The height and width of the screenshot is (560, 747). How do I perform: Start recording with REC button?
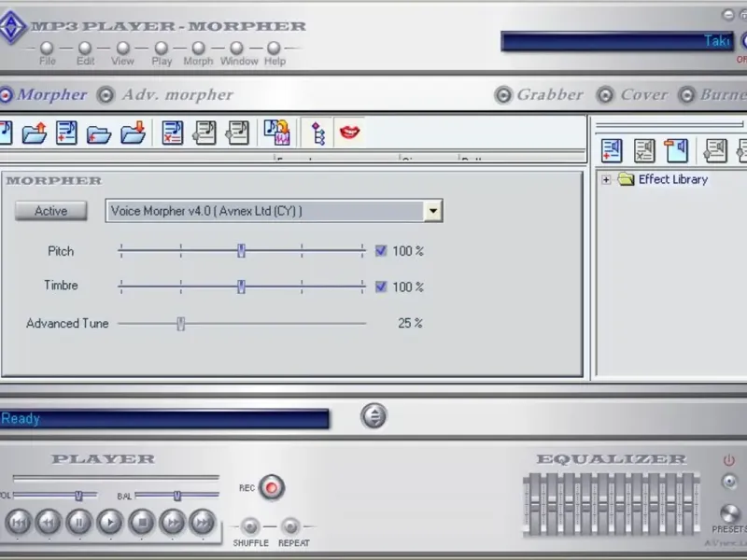272,488
